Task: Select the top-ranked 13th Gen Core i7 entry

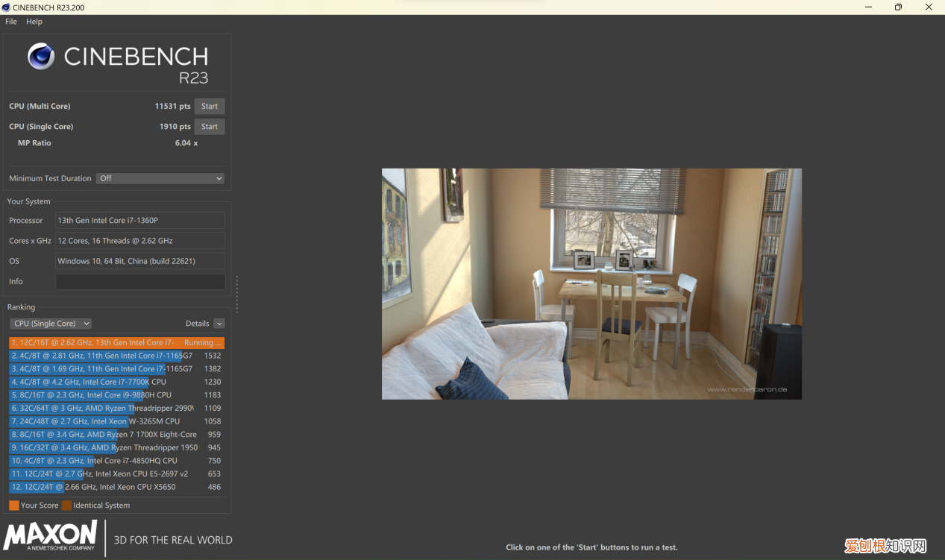Action: pyautogui.click(x=116, y=343)
